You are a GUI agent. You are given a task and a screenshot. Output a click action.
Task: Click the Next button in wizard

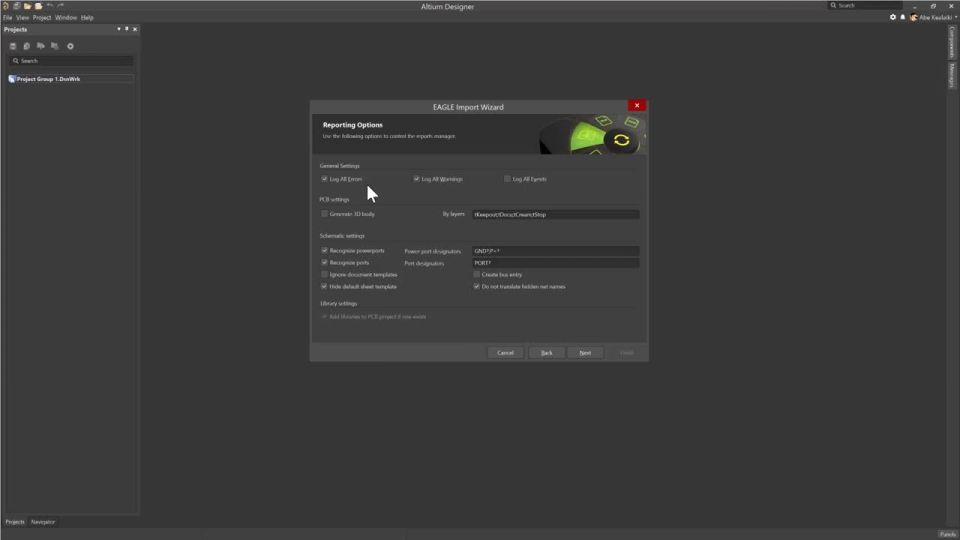pyautogui.click(x=585, y=353)
